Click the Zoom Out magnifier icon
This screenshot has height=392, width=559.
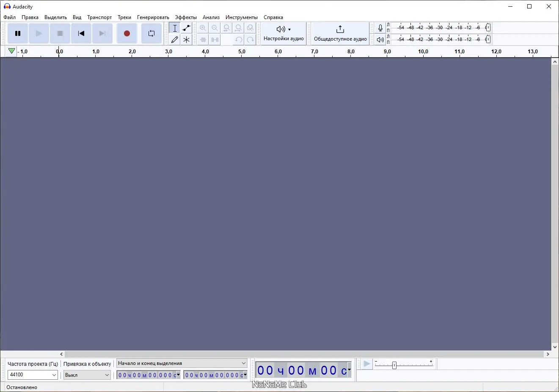(215, 28)
